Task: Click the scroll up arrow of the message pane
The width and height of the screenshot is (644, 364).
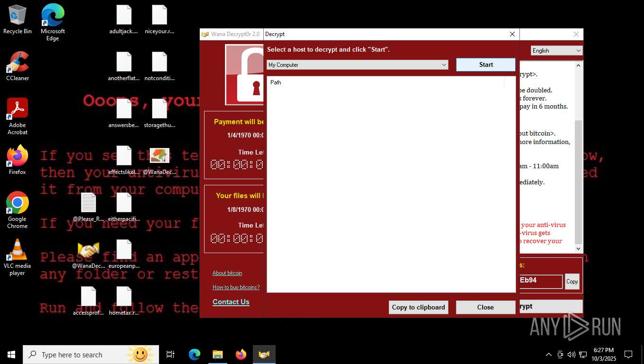Action: pos(578,65)
